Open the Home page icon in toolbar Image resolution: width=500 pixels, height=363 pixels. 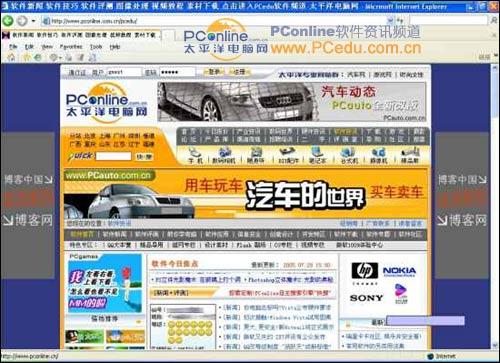coord(11,57)
